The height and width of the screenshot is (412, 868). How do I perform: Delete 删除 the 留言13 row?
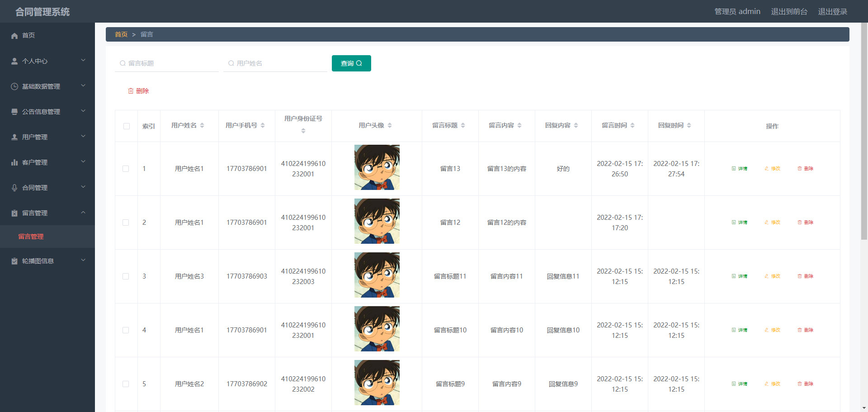(x=806, y=169)
